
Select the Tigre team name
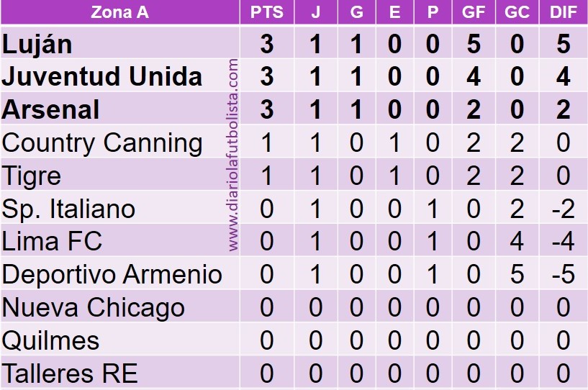(x=32, y=176)
